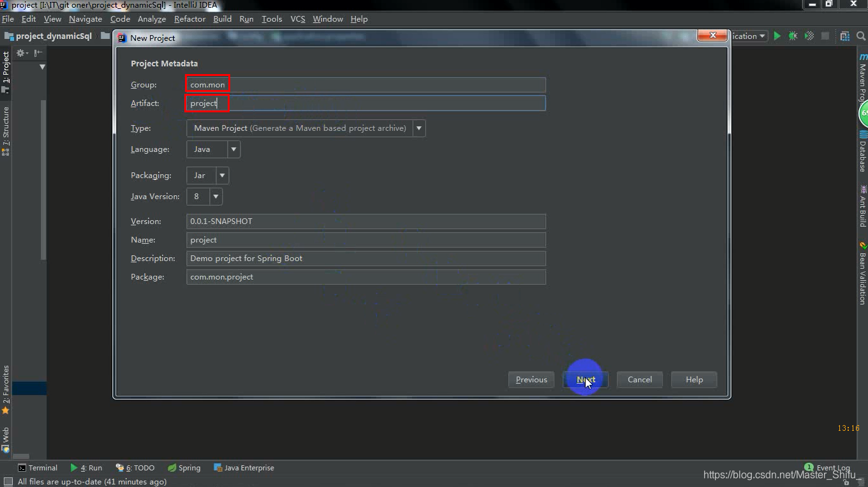Click the Next button

[x=585, y=380]
